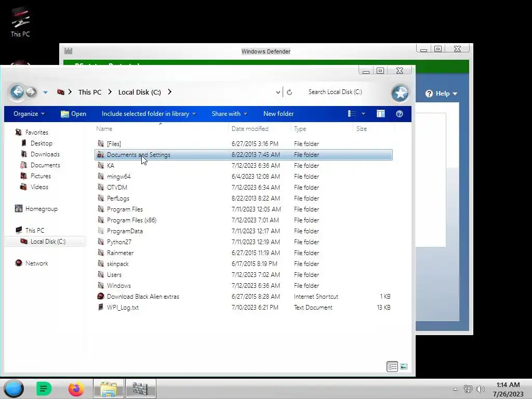Open the Organize menu
Viewport: 532px width, 399px height.
tap(29, 114)
